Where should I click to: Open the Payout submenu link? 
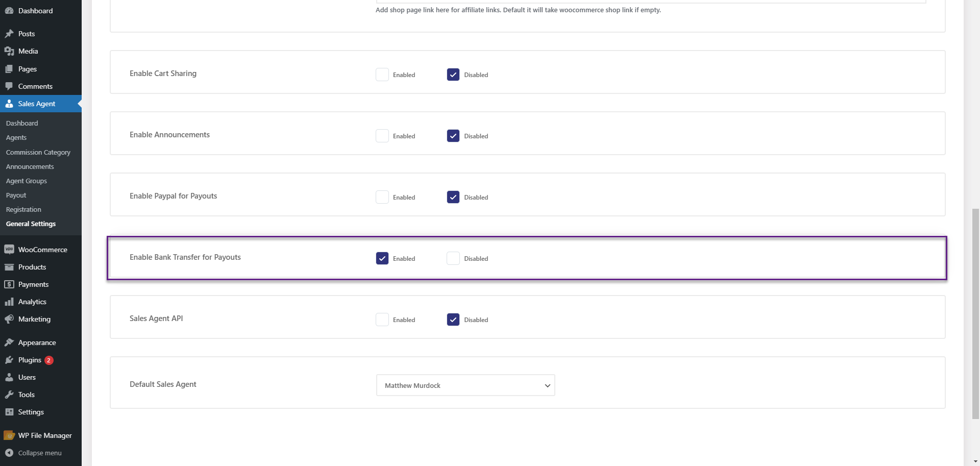[x=16, y=195]
